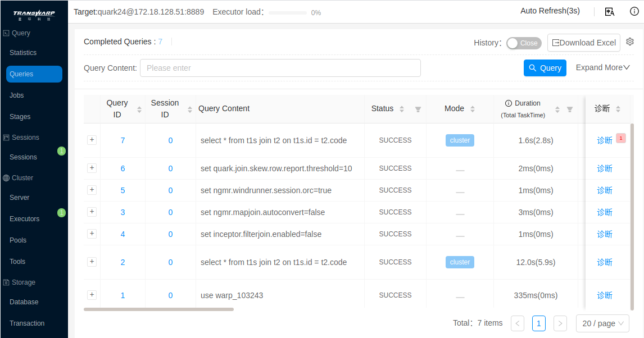Screen dimensions: 644x338
Task: Open the 20 / page size dropdown
Action: (602, 323)
